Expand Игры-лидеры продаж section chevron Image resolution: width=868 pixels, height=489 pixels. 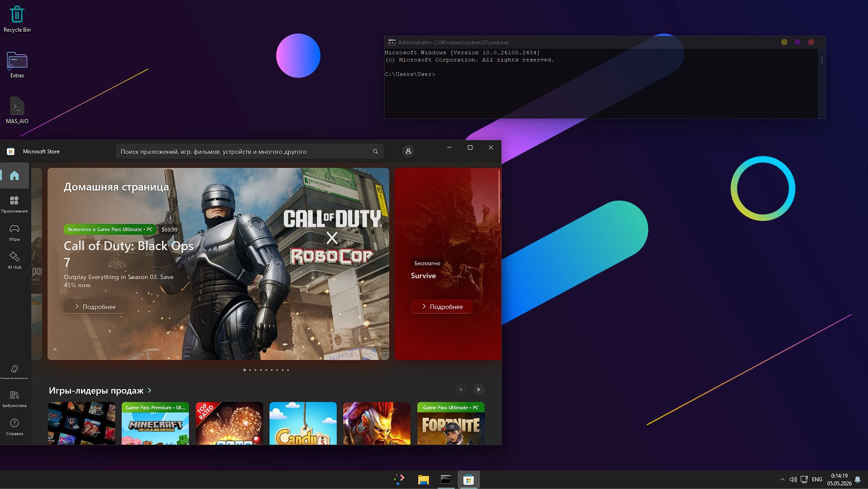[150, 390]
